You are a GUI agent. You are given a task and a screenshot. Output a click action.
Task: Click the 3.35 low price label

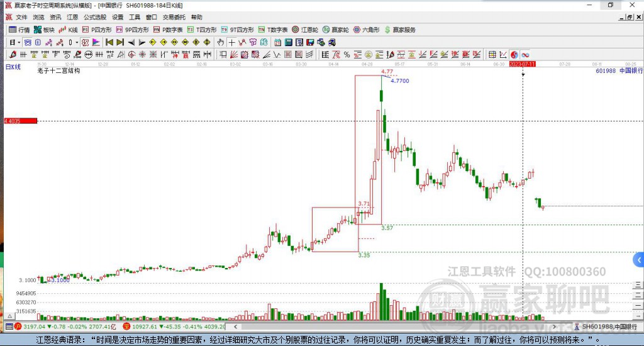coord(364,255)
